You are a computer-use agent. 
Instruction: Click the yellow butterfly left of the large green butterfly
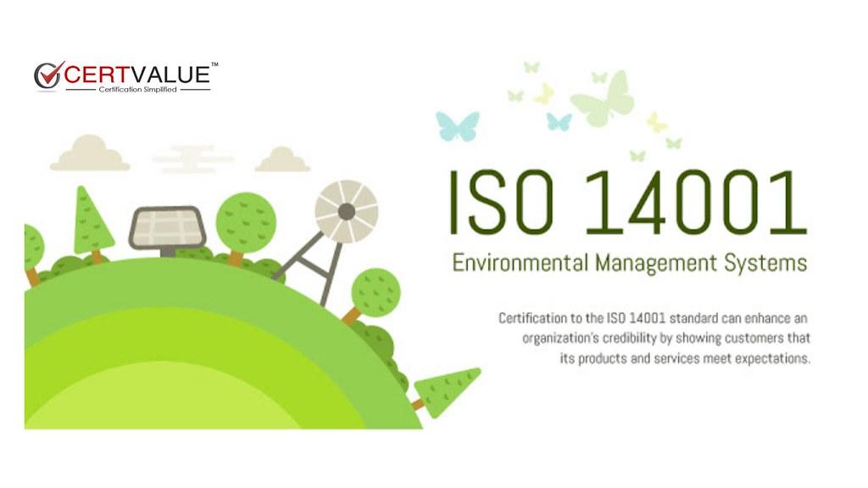click(544, 93)
